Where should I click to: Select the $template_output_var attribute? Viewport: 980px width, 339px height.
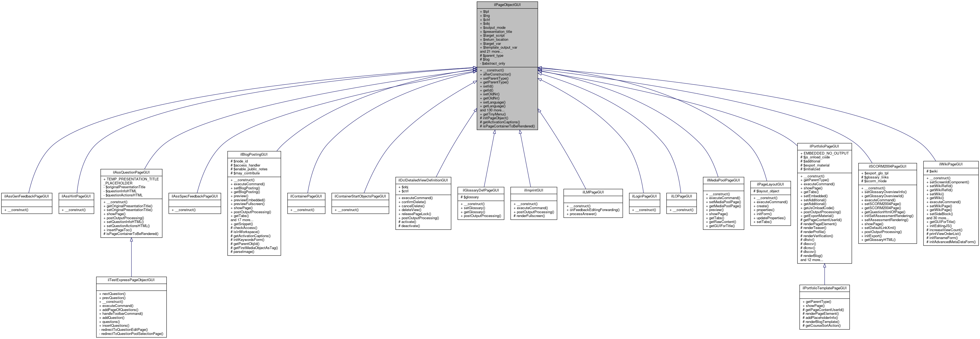499,48
